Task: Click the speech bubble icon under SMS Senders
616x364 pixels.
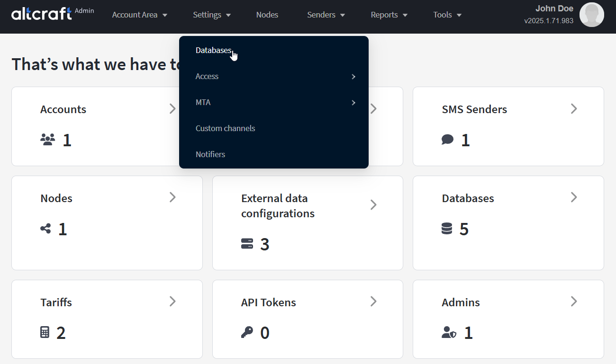Action: [x=447, y=140]
